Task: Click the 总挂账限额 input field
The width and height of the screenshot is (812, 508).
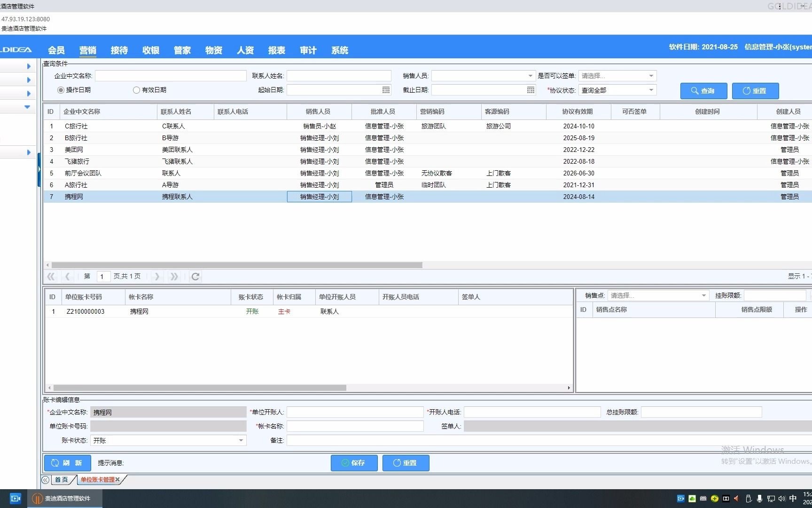Action: tap(701, 412)
